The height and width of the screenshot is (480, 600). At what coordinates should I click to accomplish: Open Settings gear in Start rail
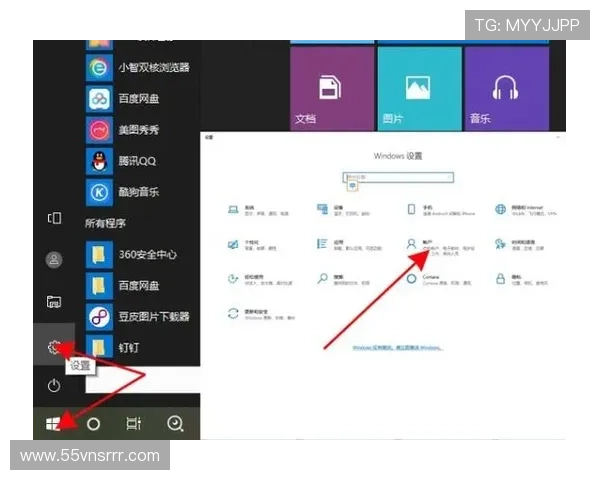coord(54,347)
